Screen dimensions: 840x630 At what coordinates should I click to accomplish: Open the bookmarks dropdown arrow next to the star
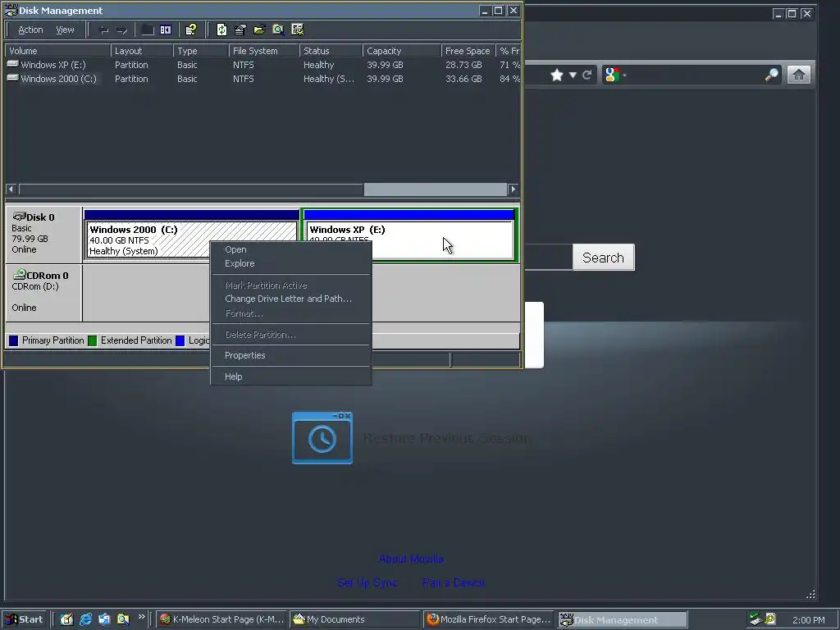[x=573, y=75]
